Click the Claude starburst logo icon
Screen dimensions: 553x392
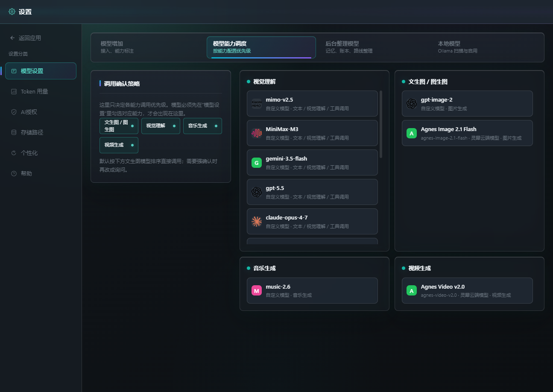257,222
